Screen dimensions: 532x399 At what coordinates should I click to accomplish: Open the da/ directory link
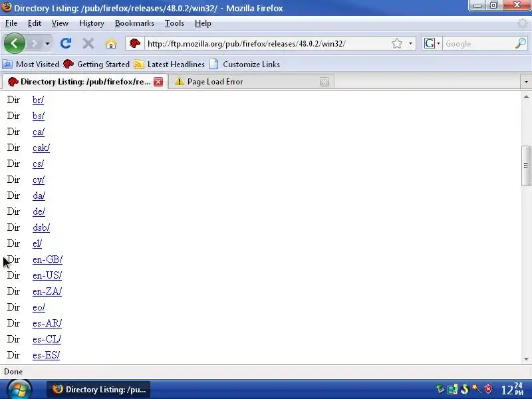(39, 196)
